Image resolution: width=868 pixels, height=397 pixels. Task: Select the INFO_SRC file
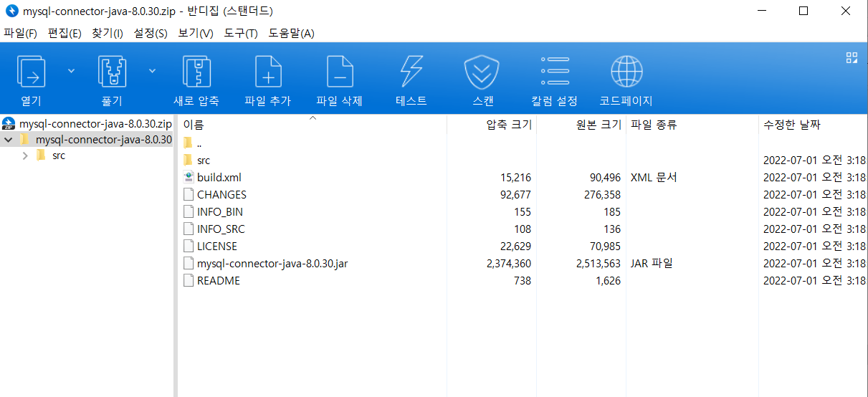point(221,229)
